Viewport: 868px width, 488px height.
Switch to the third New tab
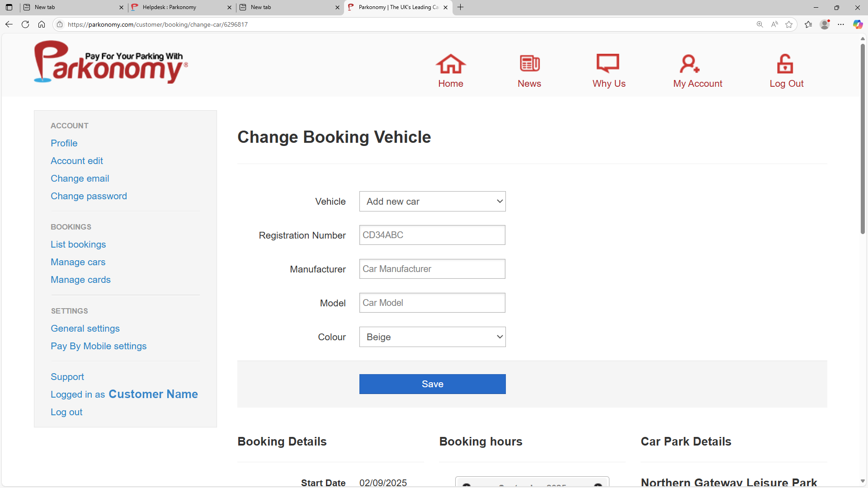(x=289, y=7)
